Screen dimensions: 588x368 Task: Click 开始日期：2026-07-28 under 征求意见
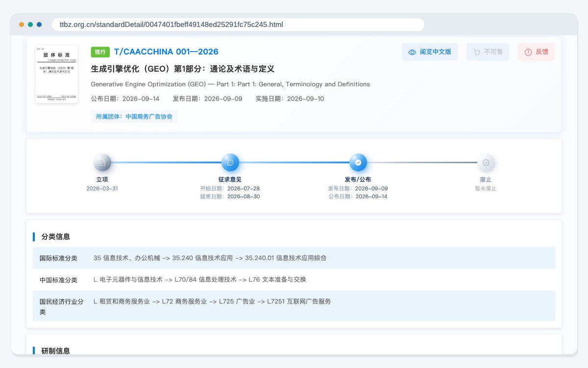(230, 188)
